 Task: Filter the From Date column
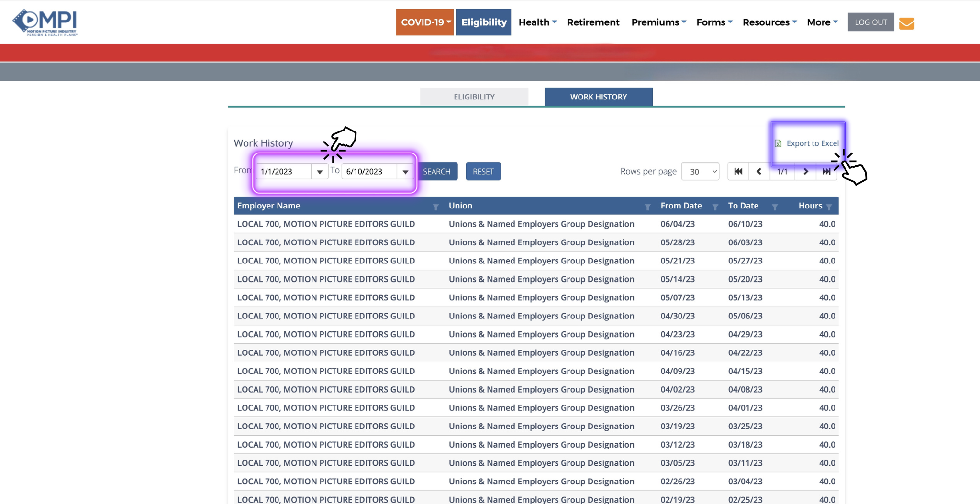tap(715, 207)
